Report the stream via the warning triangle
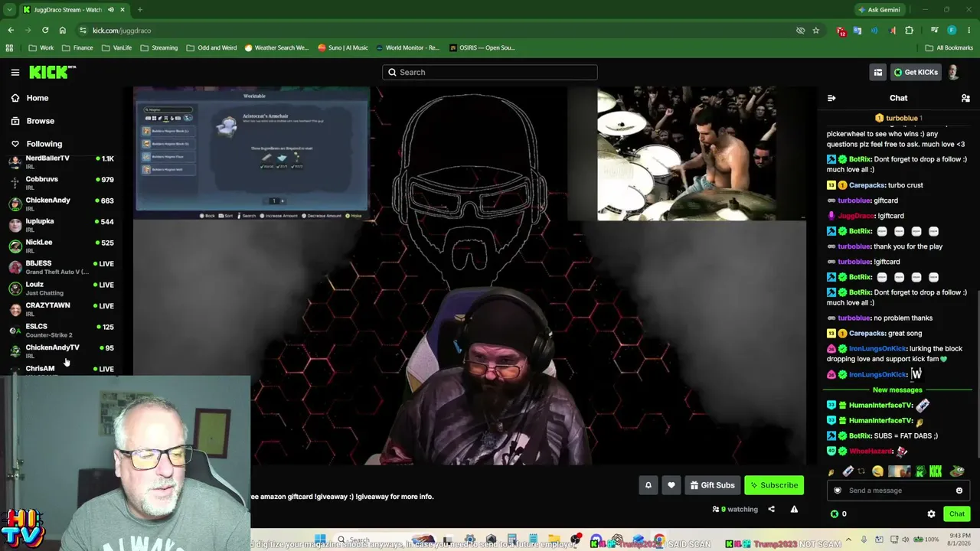This screenshot has height=551, width=980. pyautogui.click(x=794, y=509)
